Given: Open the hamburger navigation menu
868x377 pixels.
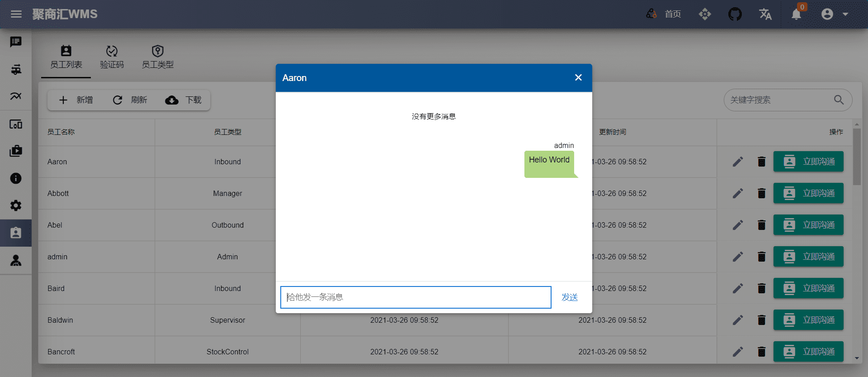Looking at the screenshot, I should pos(16,14).
